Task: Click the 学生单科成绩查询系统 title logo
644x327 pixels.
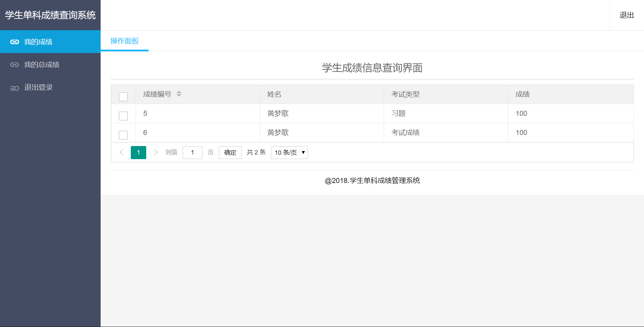Action: coord(50,15)
